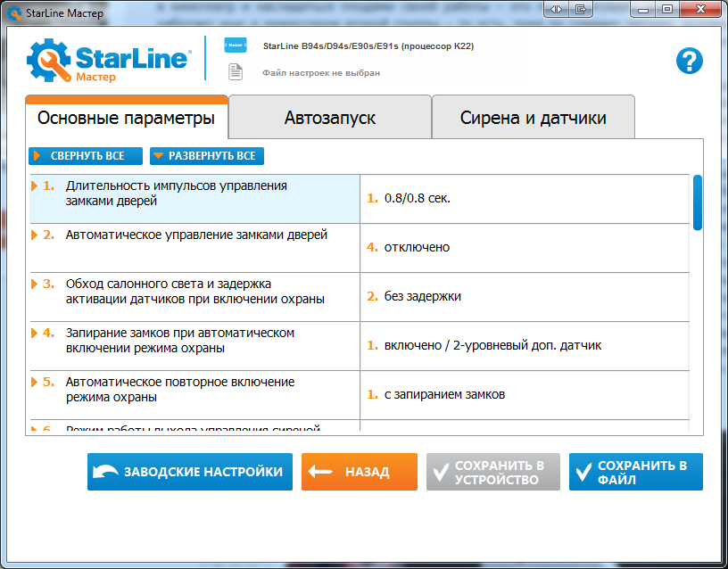Expand row 5 Автоматическое повторное включение arrow

click(35, 382)
